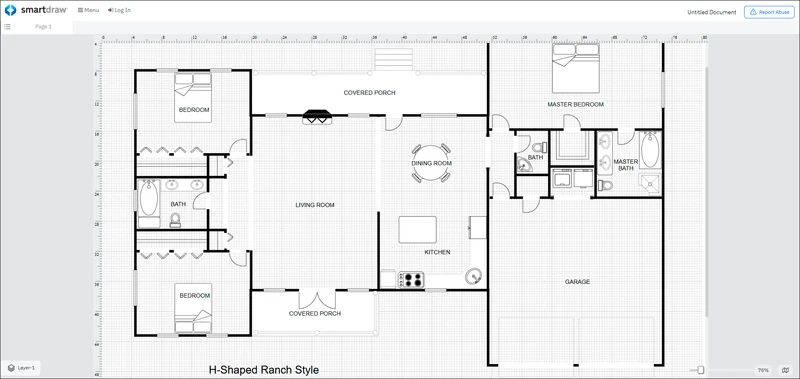The height and width of the screenshot is (379, 800).
Task: Select the round dining table symbol
Action: (x=431, y=163)
